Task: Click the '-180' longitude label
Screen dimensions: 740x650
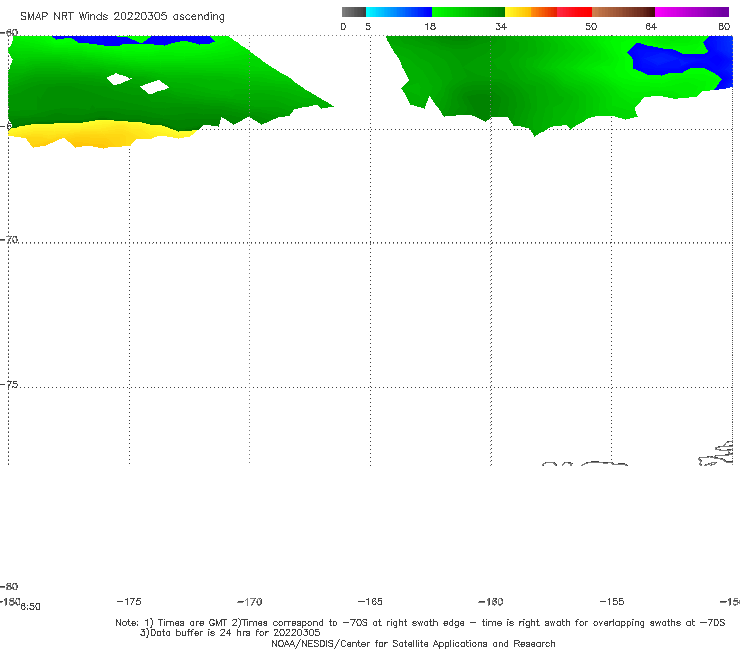Action: (9, 602)
